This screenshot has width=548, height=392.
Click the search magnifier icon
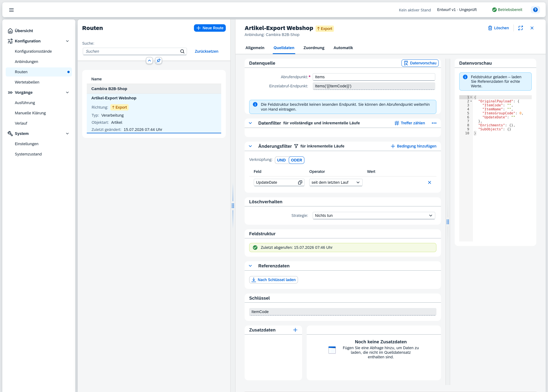(x=182, y=51)
